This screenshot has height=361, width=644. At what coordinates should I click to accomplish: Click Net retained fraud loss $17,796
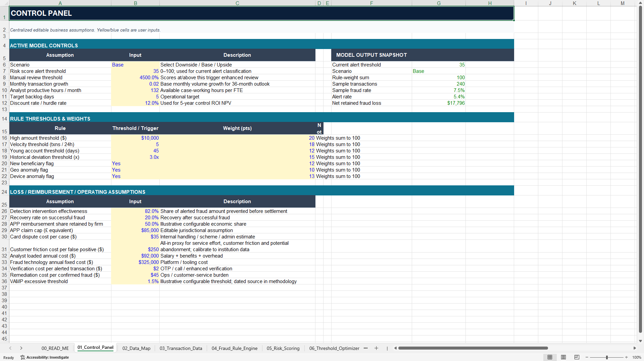click(x=439, y=103)
